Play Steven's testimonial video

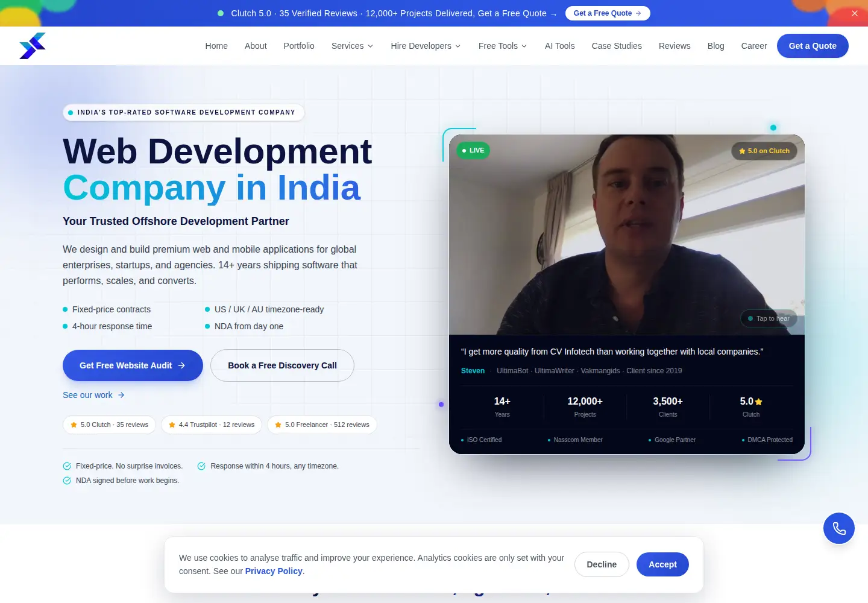[x=627, y=235]
